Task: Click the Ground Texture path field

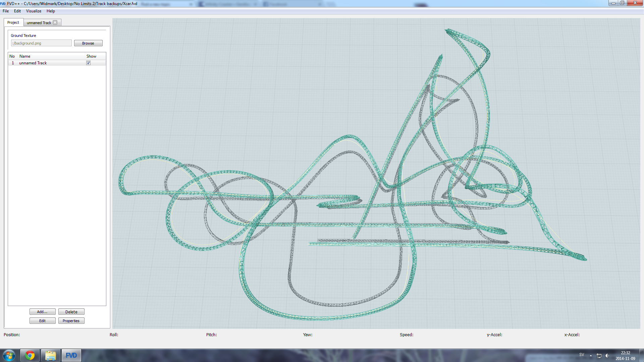Action: click(41, 43)
